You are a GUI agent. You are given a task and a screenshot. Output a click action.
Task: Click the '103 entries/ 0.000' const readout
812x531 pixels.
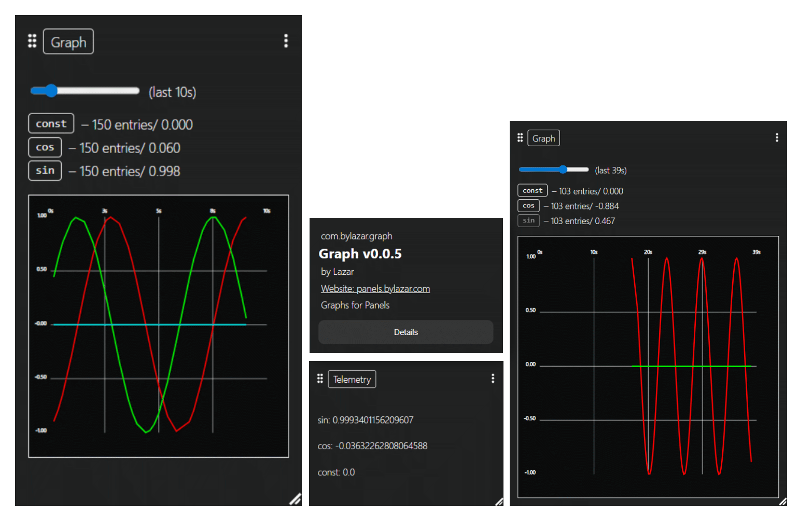tap(591, 191)
